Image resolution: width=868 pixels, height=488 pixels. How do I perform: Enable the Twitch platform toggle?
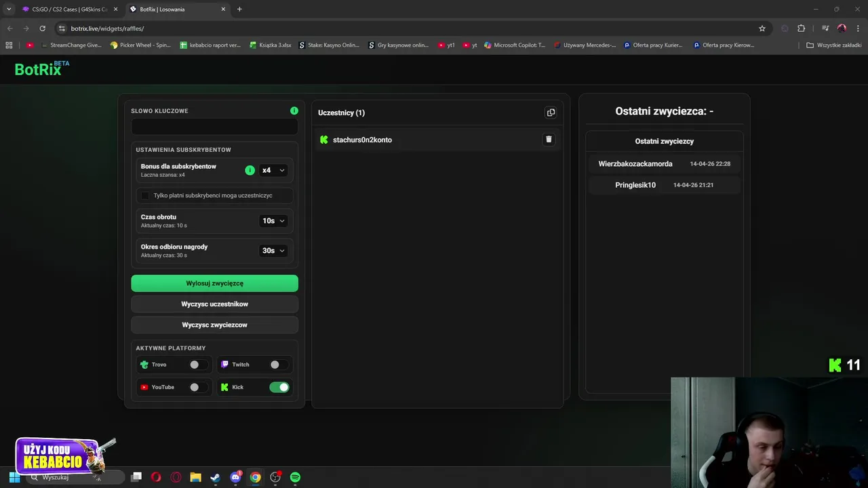click(279, 365)
